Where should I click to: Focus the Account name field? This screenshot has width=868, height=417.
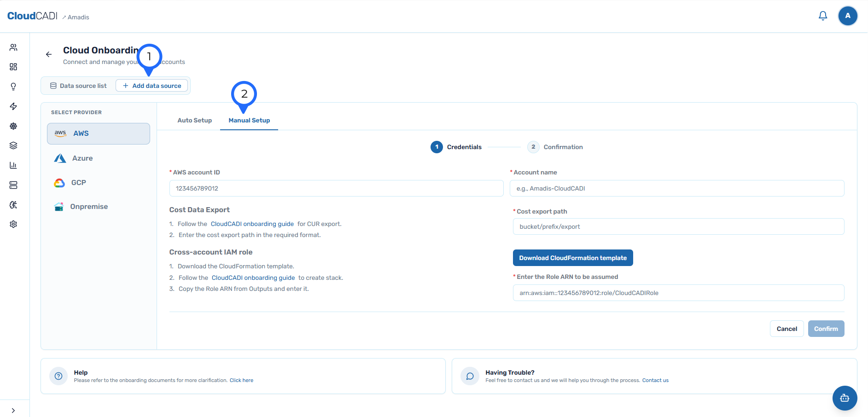tap(677, 188)
